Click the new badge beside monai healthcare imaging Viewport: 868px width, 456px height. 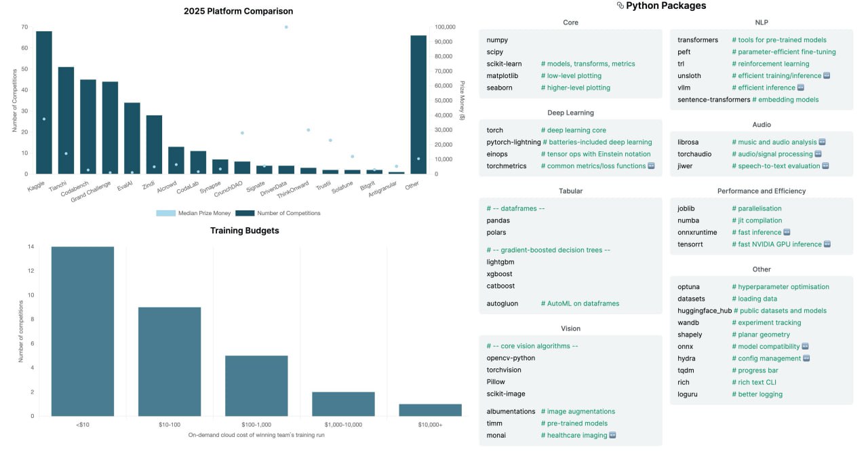[x=612, y=436]
